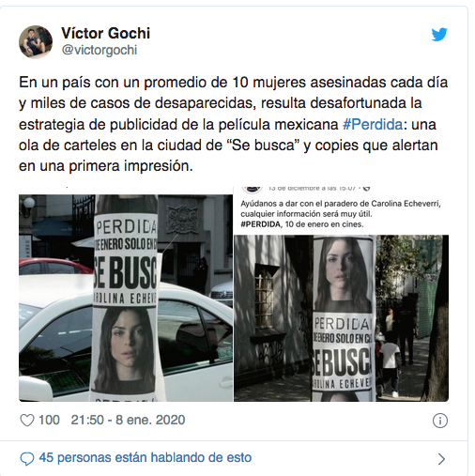Click the 100 likes count
Image resolution: width=475 pixels, height=476 pixels.
tap(49, 420)
